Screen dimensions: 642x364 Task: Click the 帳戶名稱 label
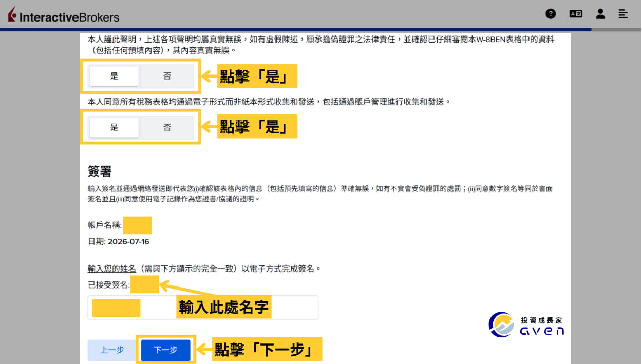coord(105,225)
